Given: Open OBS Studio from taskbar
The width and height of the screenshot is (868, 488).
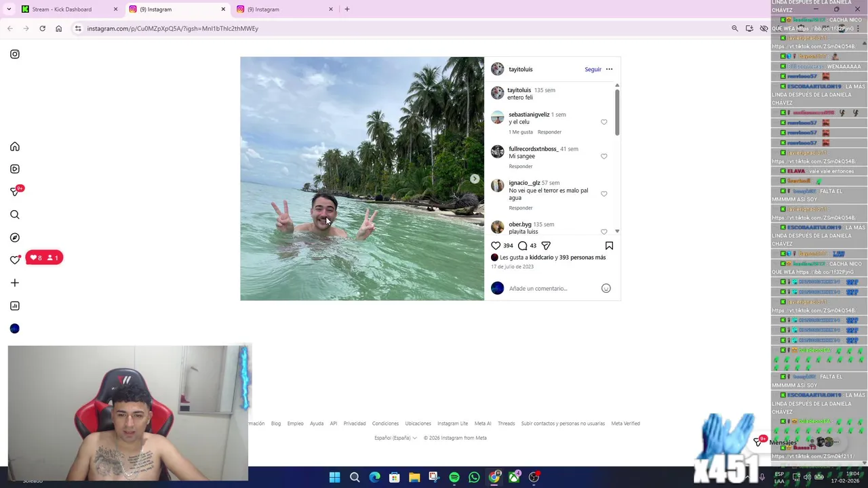Looking at the screenshot, I should click(x=534, y=477).
